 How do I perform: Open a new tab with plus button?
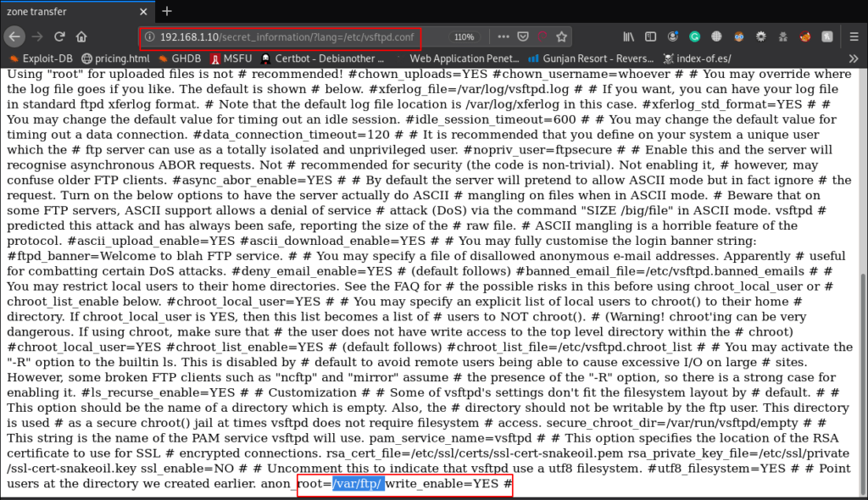(167, 11)
